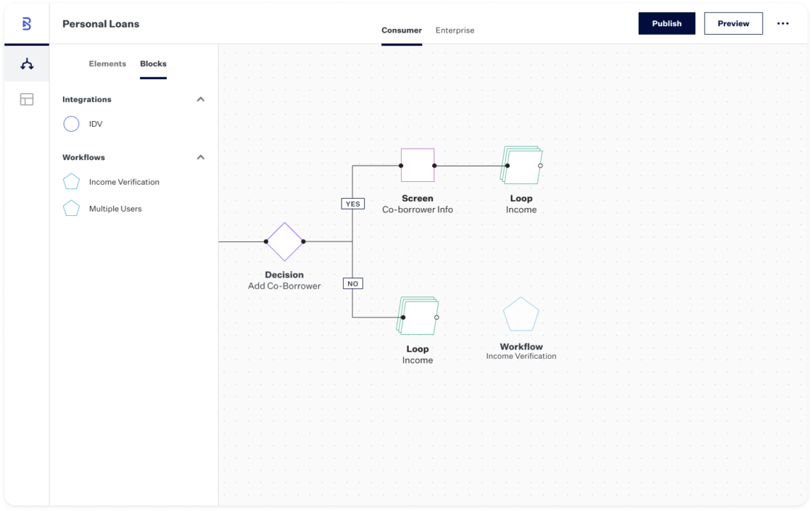Click the Preview button
The height and width of the screenshot is (511, 812).
coord(733,24)
